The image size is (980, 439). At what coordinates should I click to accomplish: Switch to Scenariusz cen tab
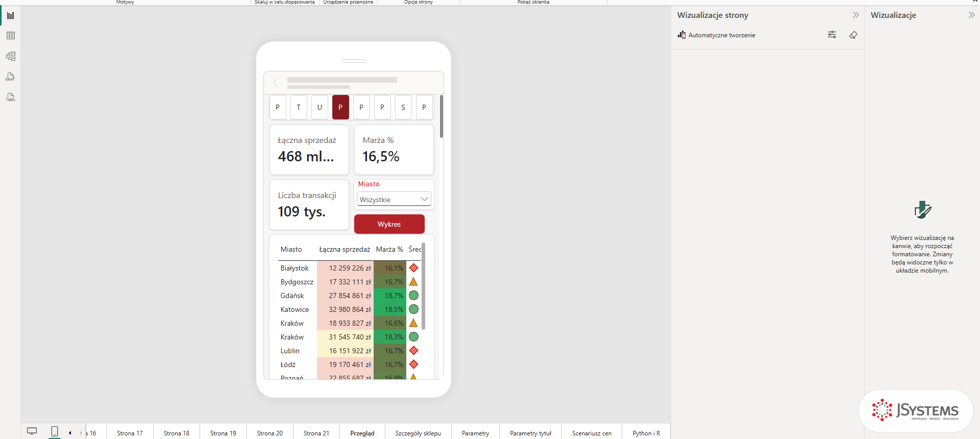(x=592, y=433)
